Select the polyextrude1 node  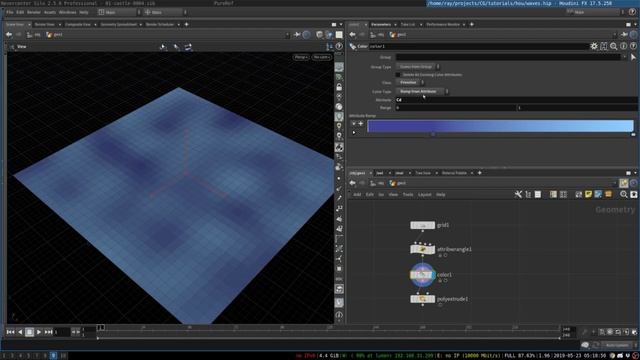click(422, 299)
